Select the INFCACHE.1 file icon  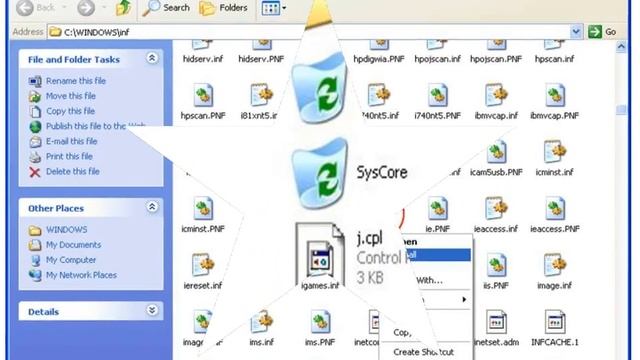point(555,322)
